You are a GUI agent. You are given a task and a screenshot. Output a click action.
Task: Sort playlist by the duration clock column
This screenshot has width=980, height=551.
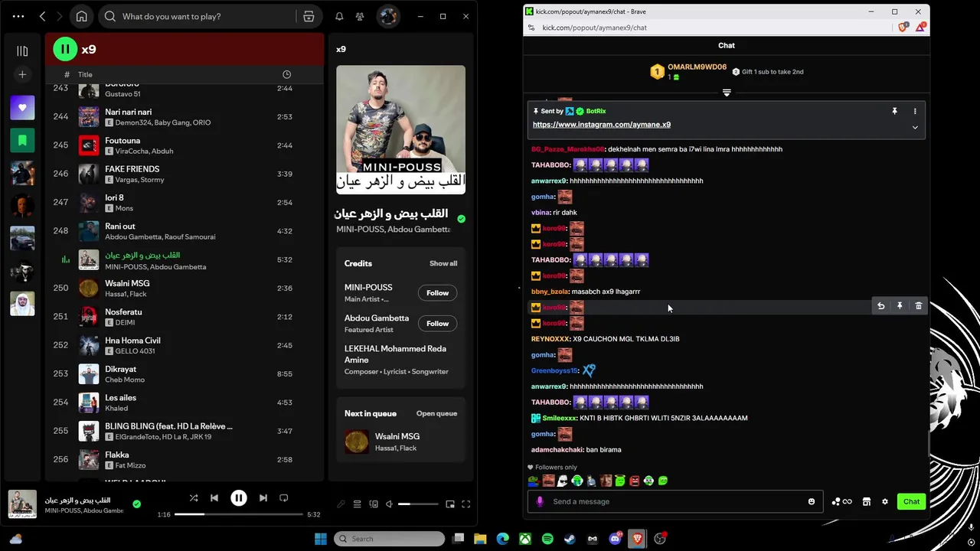coord(286,74)
